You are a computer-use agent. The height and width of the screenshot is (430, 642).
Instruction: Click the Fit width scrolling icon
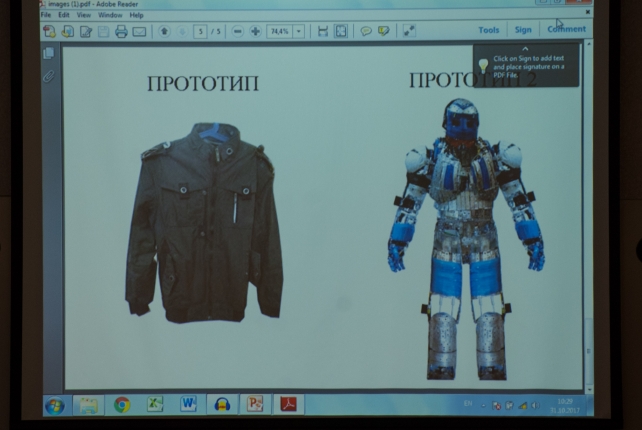tap(323, 31)
